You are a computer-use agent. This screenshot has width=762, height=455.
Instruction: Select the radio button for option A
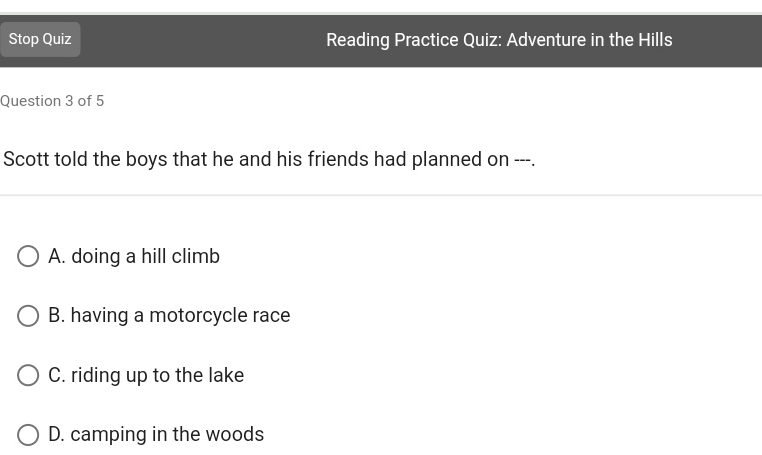click(x=28, y=257)
